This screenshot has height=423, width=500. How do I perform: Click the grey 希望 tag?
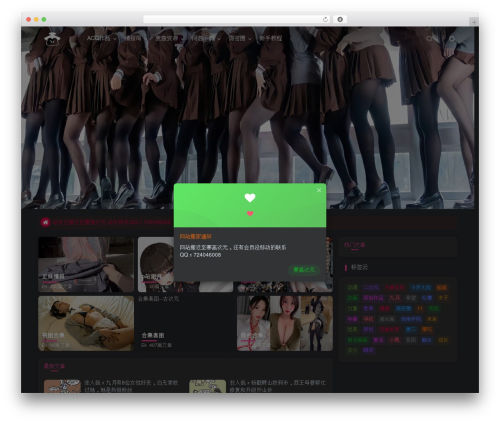tap(411, 298)
